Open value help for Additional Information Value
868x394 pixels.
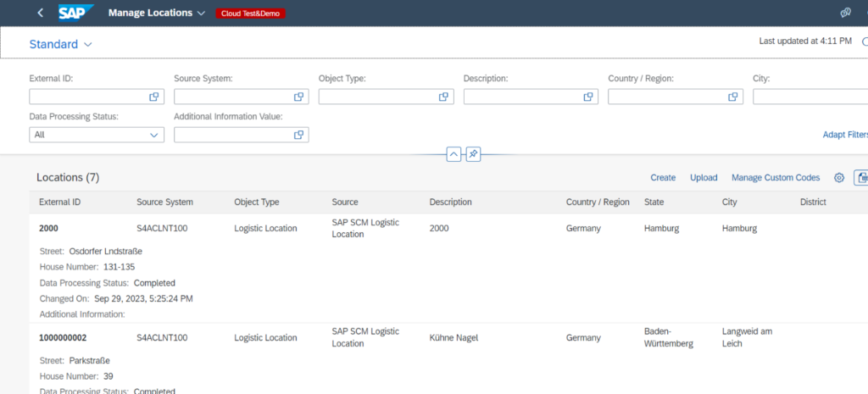click(298, 135)
